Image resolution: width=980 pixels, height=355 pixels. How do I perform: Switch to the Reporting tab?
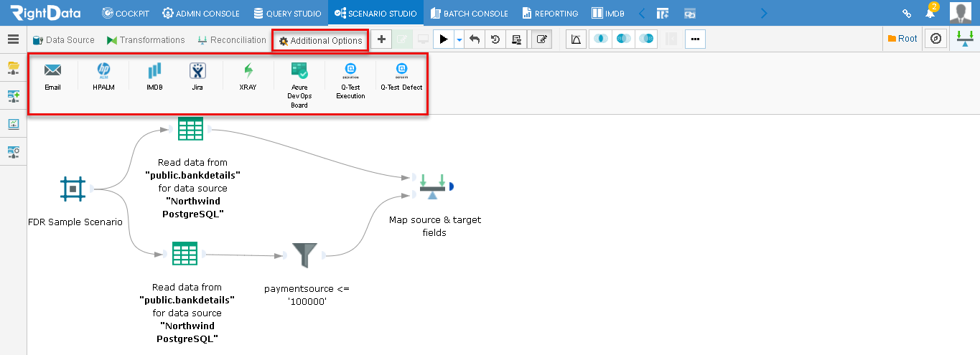click(550, 13)
